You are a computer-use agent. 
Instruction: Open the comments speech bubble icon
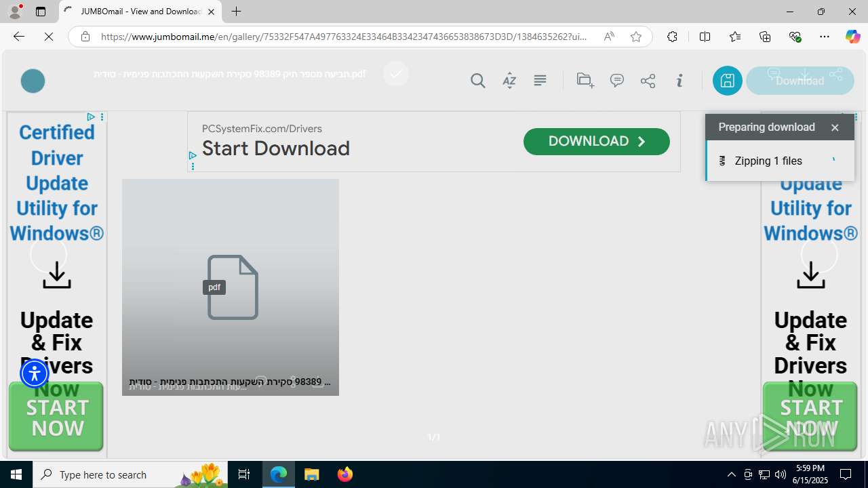point(617,81)
